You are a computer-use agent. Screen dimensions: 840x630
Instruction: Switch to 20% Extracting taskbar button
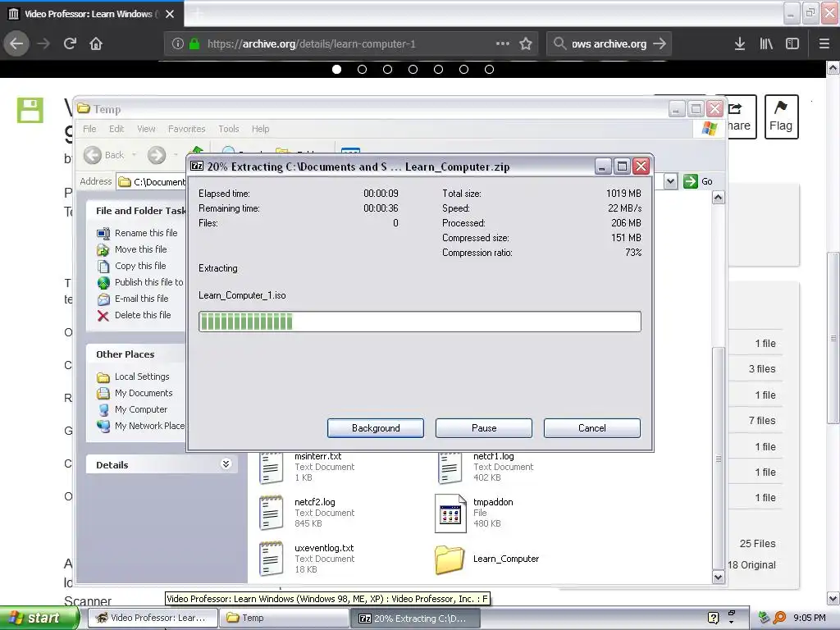[x=416, y=618]
